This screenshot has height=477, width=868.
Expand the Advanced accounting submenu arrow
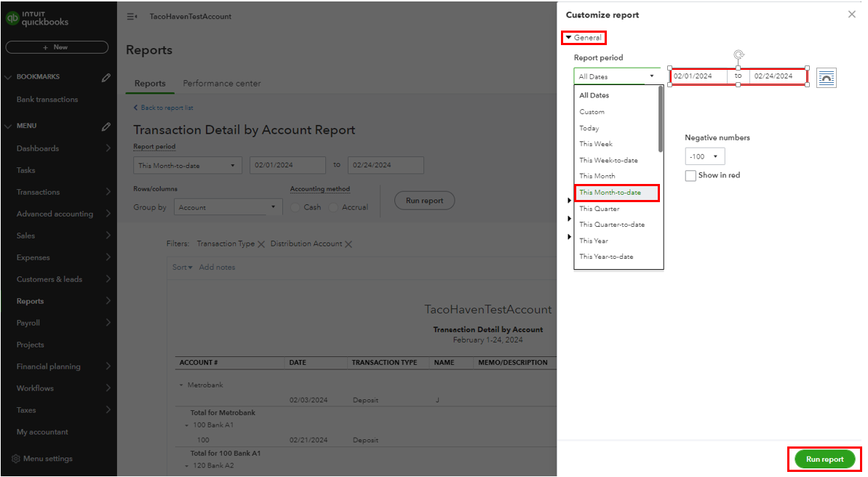[x=108, y=214]
